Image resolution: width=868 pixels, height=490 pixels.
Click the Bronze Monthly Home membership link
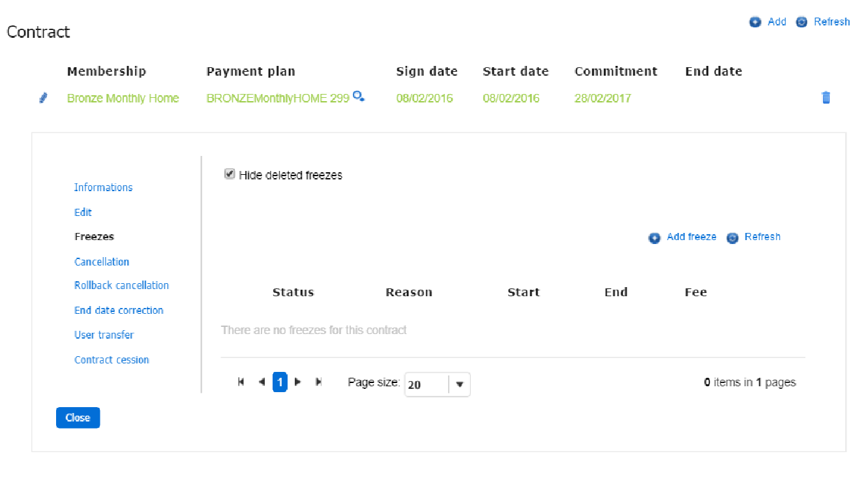click(x=123, y=99)
